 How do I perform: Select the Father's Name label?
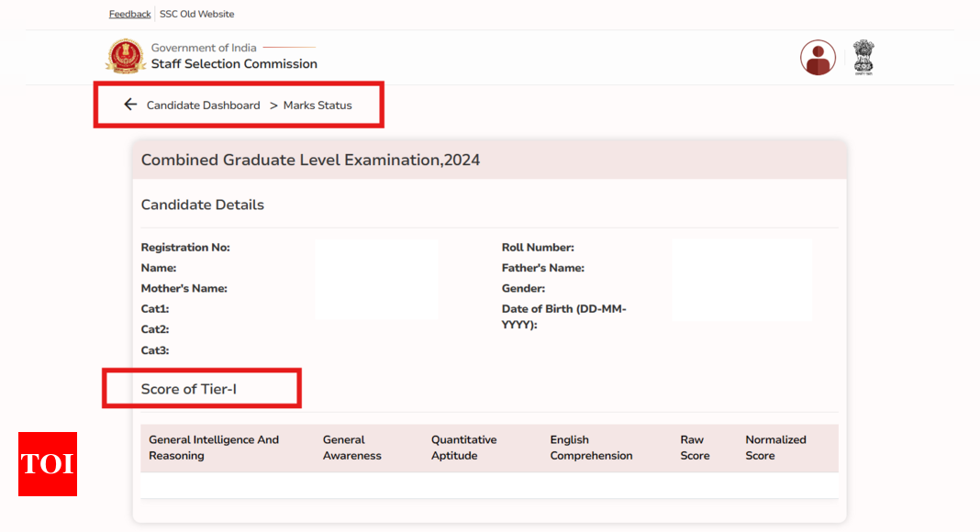pyautogui.click(x=543, y=268)
